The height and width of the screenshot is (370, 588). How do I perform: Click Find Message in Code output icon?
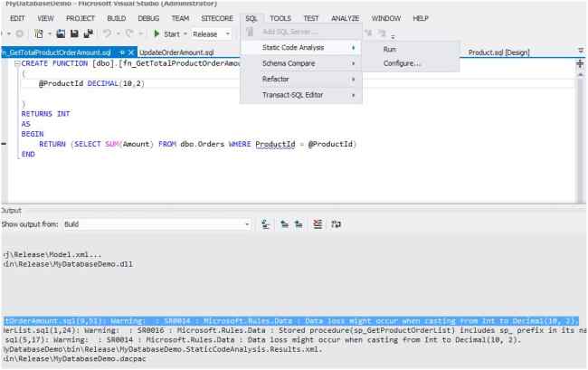(265, 224)
